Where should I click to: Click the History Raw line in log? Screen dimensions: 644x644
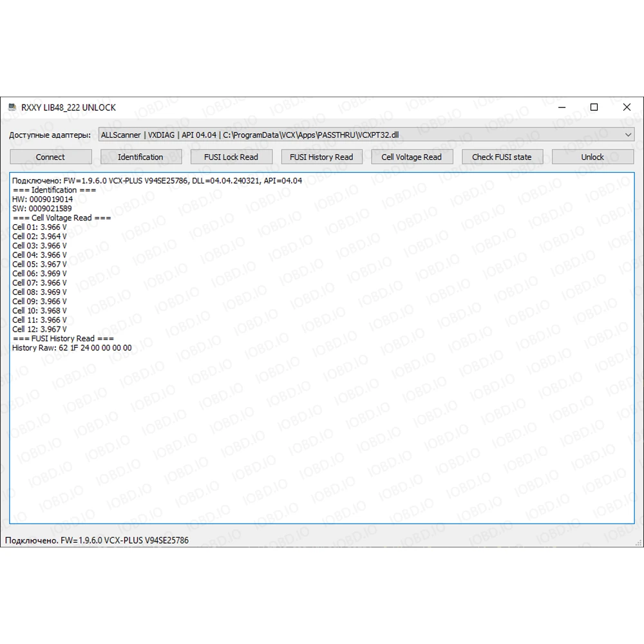pyautogui.click(x=72, y=348)
